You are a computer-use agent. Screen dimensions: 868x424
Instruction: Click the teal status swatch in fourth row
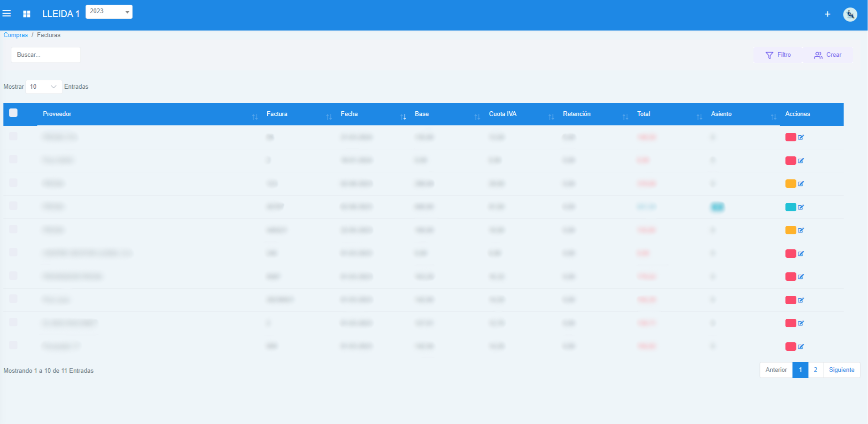790,207
